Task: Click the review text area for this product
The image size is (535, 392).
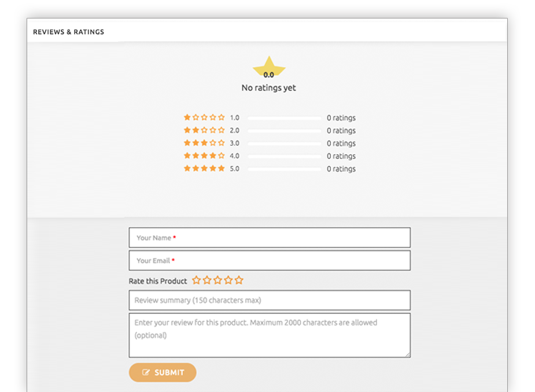Action: pos(270,335)
